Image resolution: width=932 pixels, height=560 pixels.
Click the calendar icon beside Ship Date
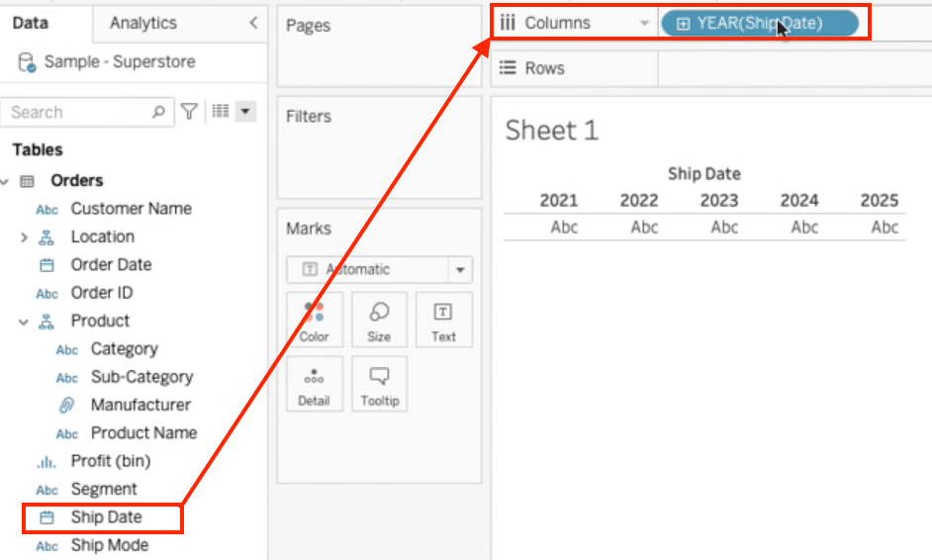pos(47,517)
